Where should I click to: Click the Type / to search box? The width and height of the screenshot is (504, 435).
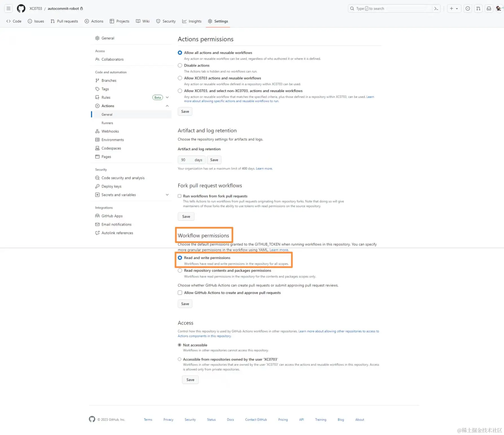(390, 8)
